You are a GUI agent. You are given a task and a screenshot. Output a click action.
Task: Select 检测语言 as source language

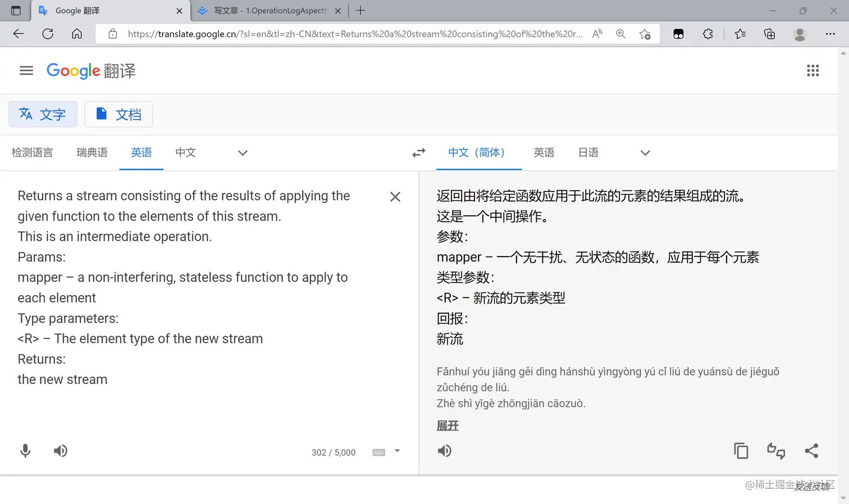(x=33, y=153)
